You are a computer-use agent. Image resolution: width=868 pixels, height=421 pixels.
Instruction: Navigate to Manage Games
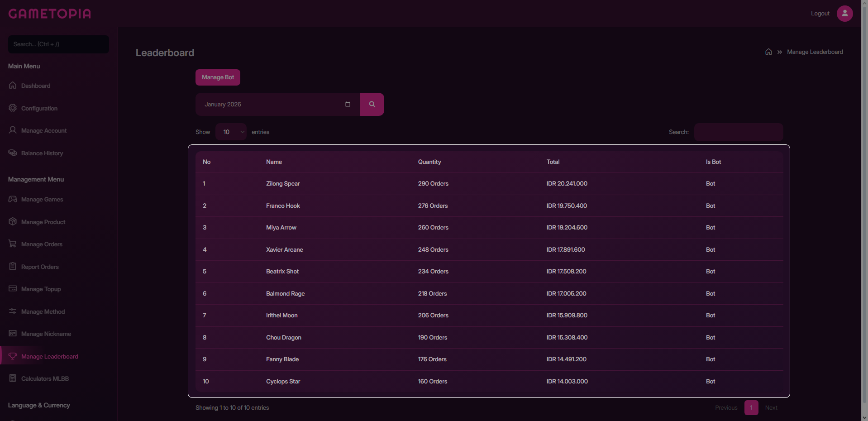[42, 199]
